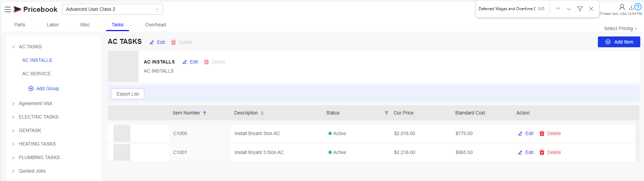Go to previous find result arrow

click(558, 9)
